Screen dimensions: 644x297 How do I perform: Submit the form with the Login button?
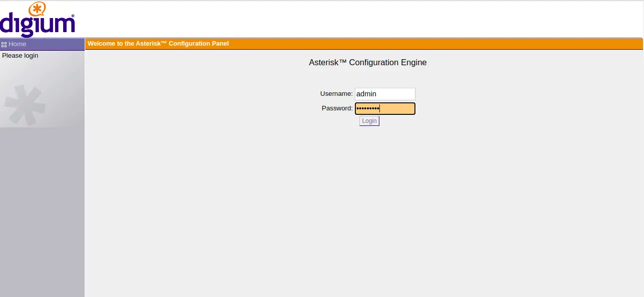pyautogui.click(x=369, y=121)
